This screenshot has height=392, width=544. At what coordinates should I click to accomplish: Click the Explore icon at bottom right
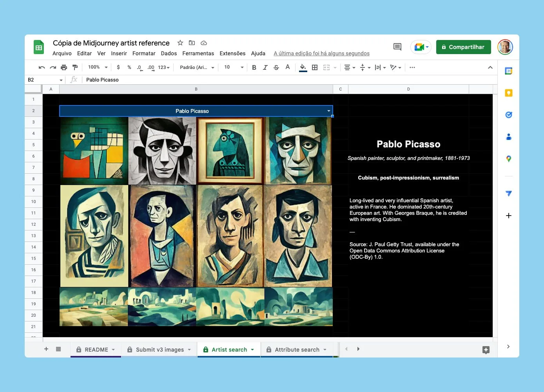coord(486,350)
